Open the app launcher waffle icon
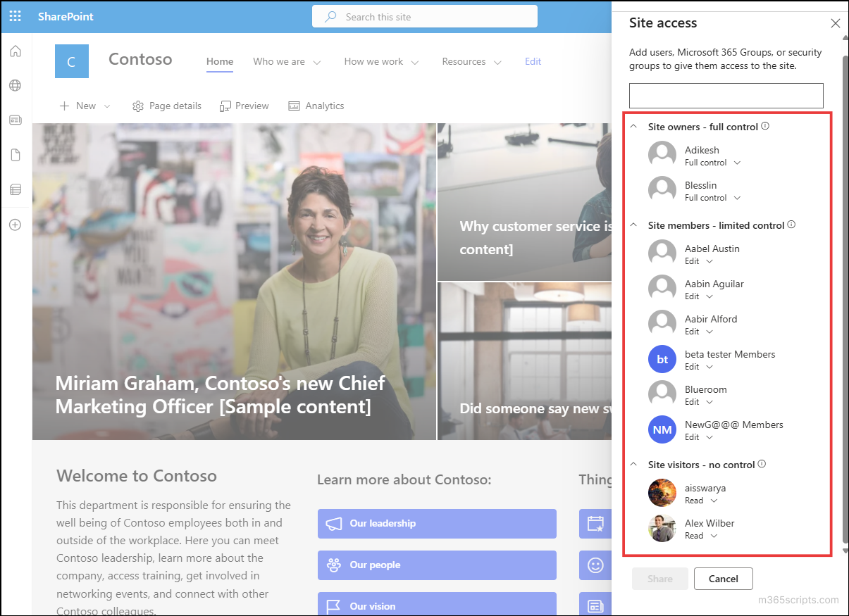849x616 pixels. 15,15
